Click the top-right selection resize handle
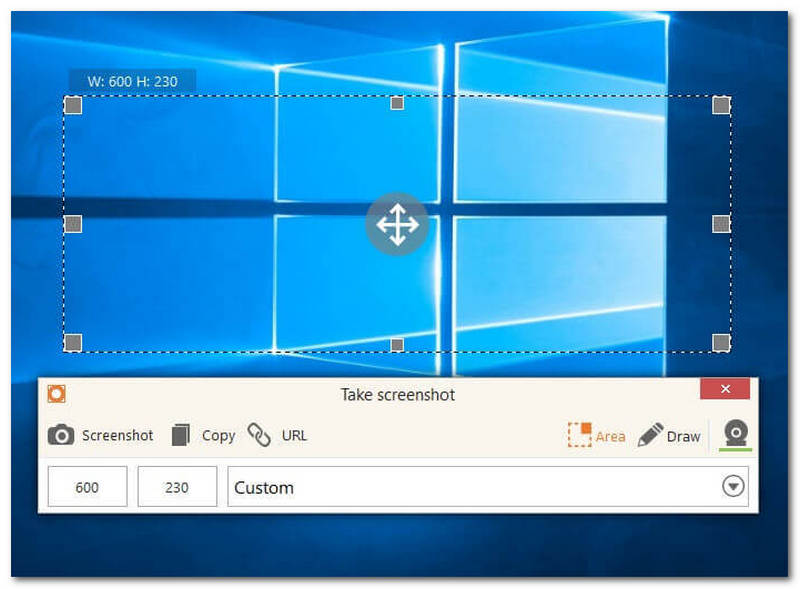Viewport: 800px width, 589px height. (x=721, y=106)
